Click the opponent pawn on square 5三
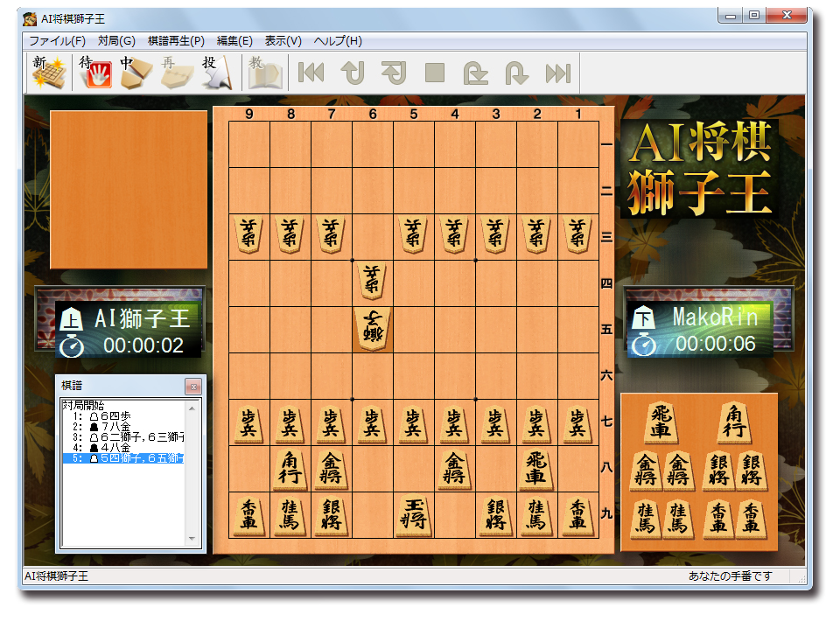This screenshot has height=621, width=840. [x=413, y=234]
